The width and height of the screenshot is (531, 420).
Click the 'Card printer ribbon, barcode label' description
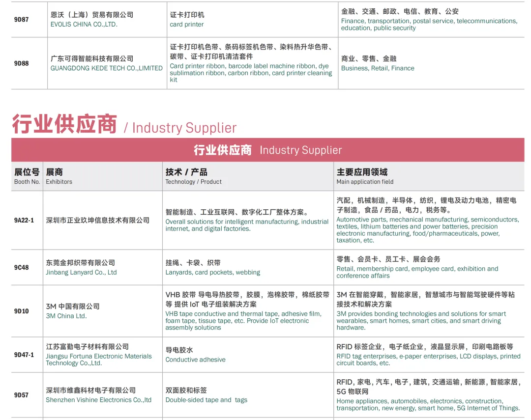coord(251,73)
